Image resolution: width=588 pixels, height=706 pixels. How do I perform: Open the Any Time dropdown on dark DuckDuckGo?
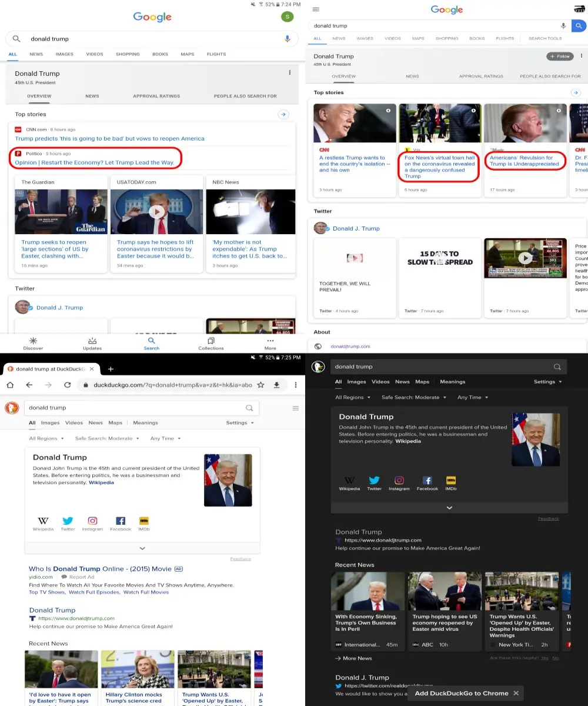click(473, 397)
